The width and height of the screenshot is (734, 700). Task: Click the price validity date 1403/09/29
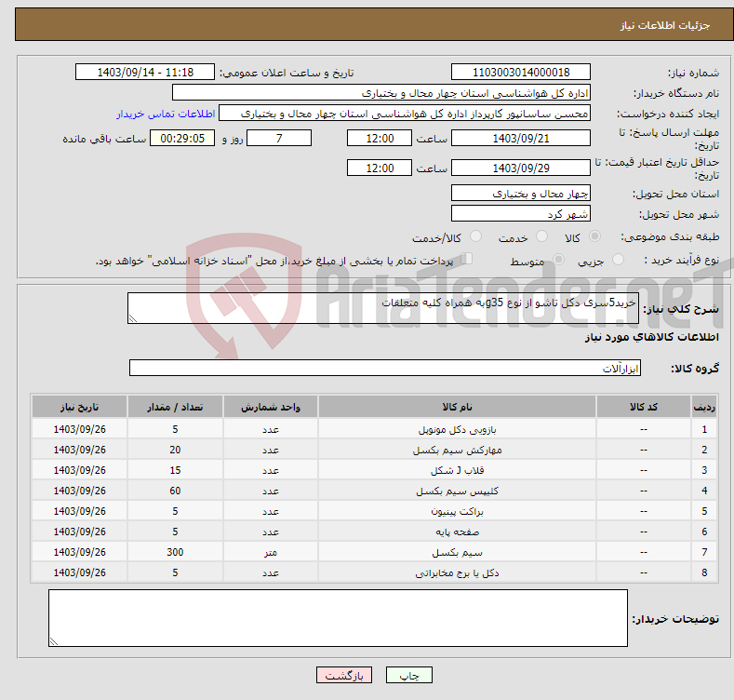(521, 168)
